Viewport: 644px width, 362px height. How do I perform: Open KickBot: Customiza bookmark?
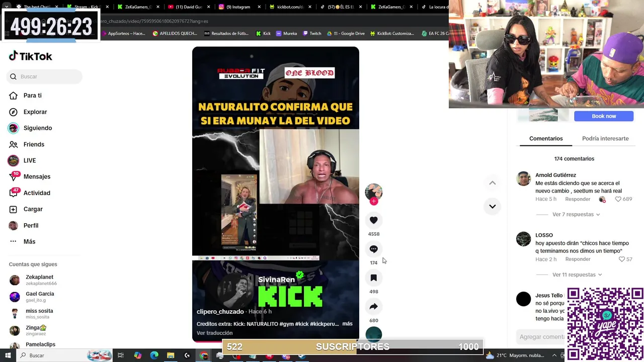click(x=392, y=34)
